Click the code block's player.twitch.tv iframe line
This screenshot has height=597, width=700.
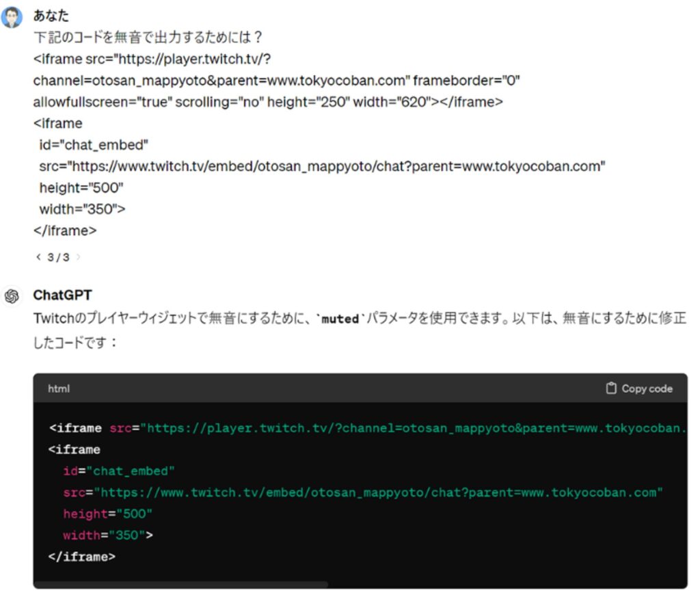[368, 428]
